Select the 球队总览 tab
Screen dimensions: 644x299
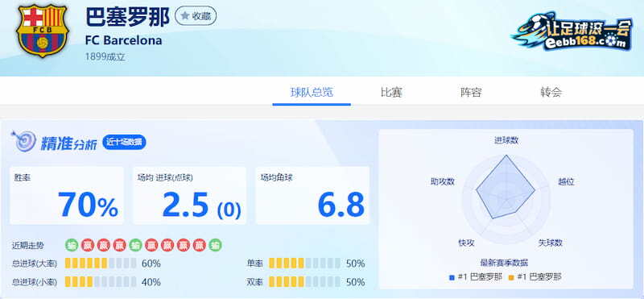click(312, 92)
